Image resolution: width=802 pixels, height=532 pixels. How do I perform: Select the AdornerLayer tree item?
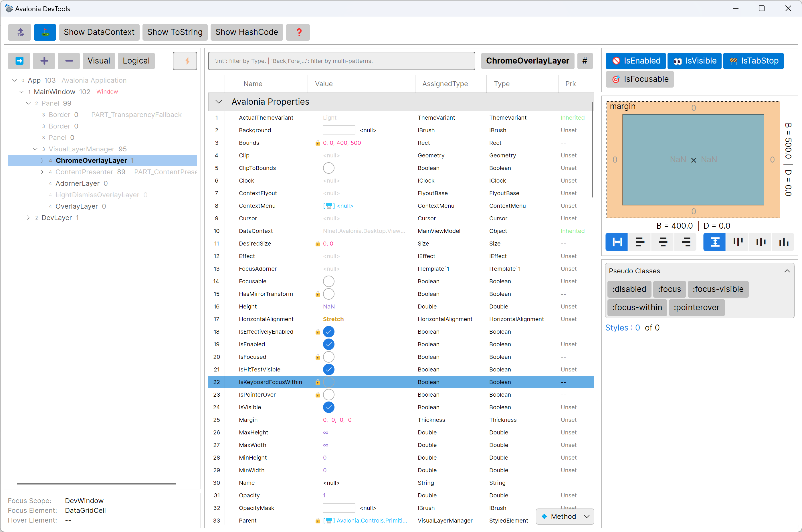click(77, 183)
